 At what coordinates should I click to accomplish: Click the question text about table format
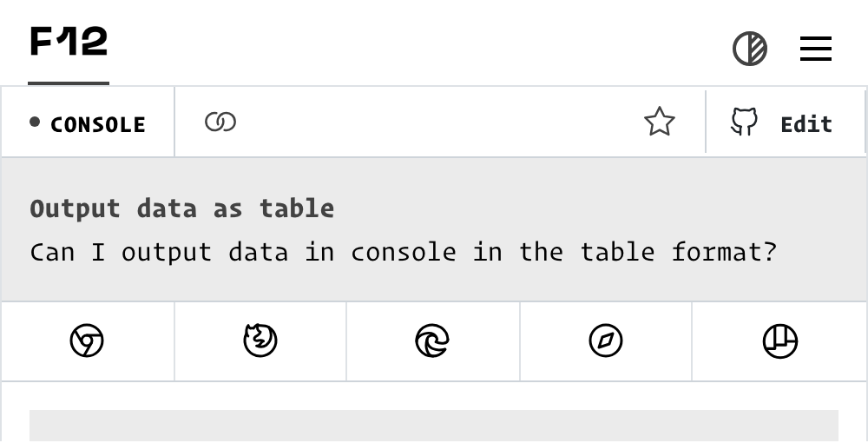404,253
